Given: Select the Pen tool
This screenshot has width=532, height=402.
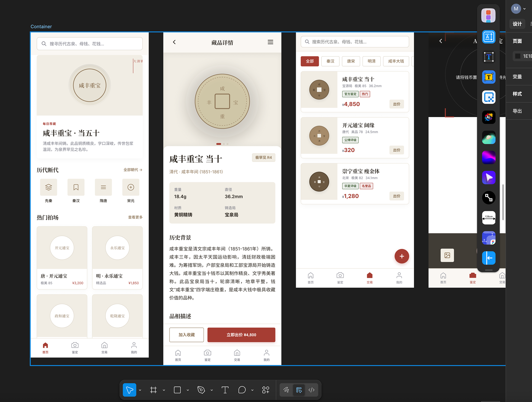Looking at the screenshot, I should click(x=201, y=390).
